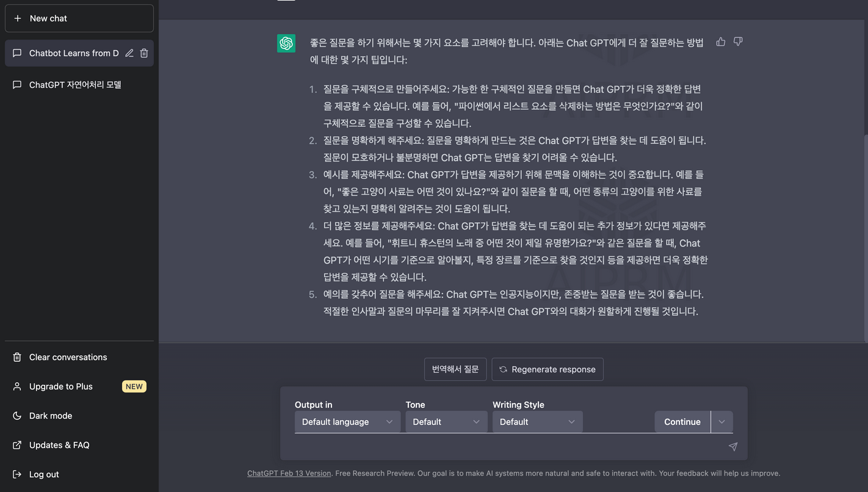Rename Chatbot Learns from D chat via pencil icon
Screen dimensions: 868x492
point(129,53)
